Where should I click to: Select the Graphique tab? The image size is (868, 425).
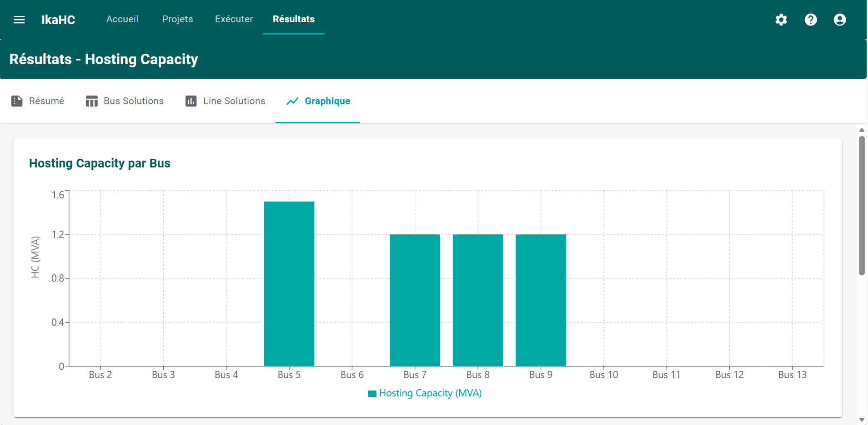coord(318,101)
